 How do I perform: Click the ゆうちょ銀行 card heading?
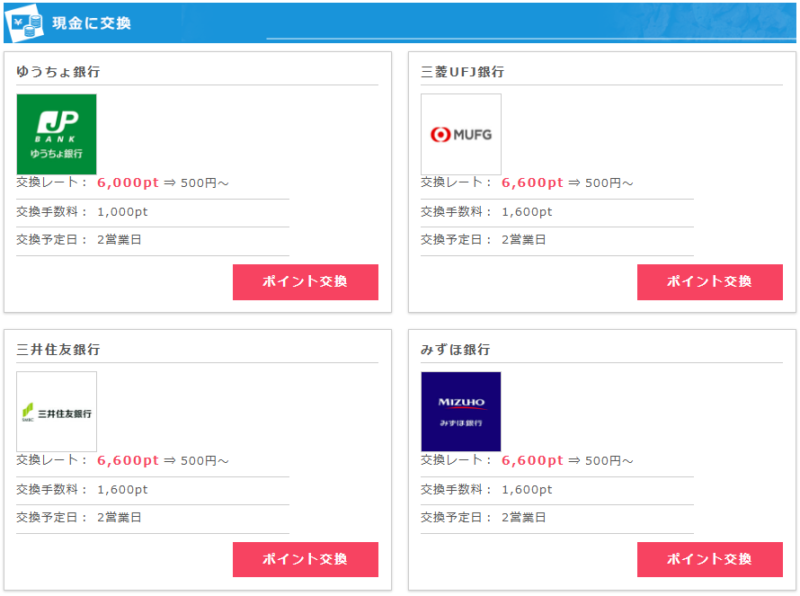(58, 72)
